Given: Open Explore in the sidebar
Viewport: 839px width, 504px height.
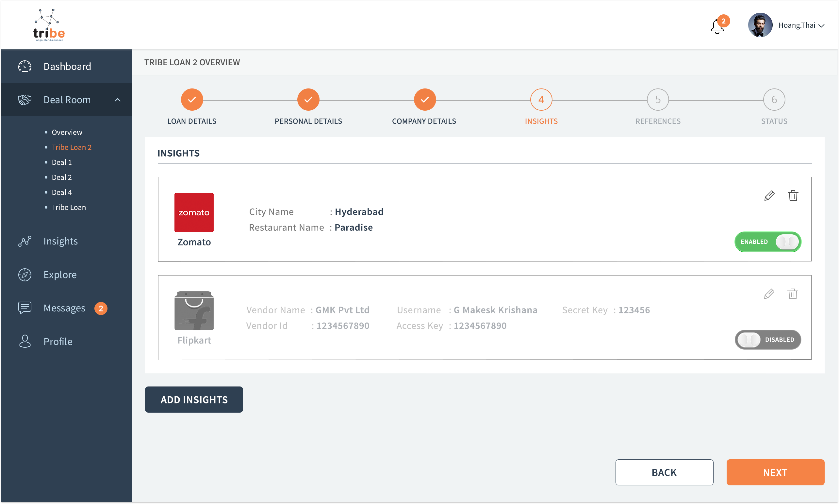Looking at the screenshot, I should click(x=67, y=275).
